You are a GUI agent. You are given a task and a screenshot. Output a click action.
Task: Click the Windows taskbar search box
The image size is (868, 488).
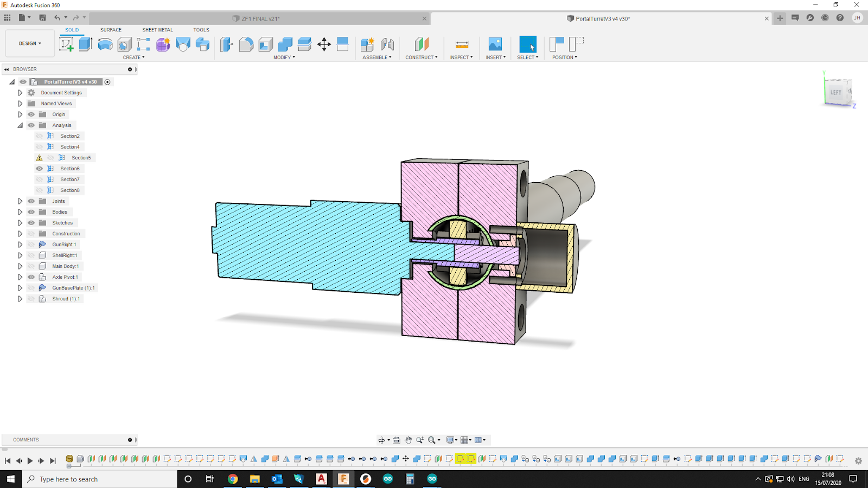point(100,479)
